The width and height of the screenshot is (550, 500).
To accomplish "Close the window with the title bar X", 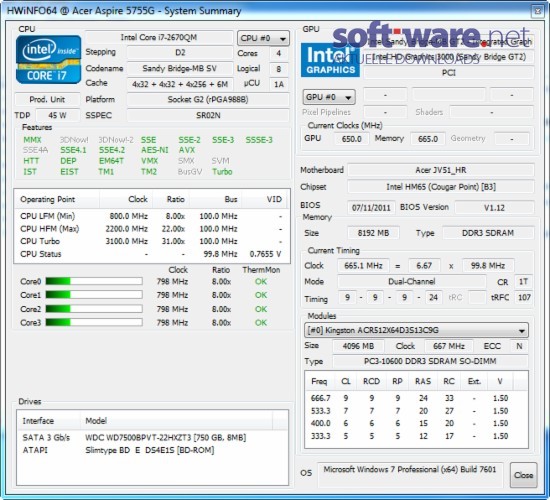I will point(538,11).
